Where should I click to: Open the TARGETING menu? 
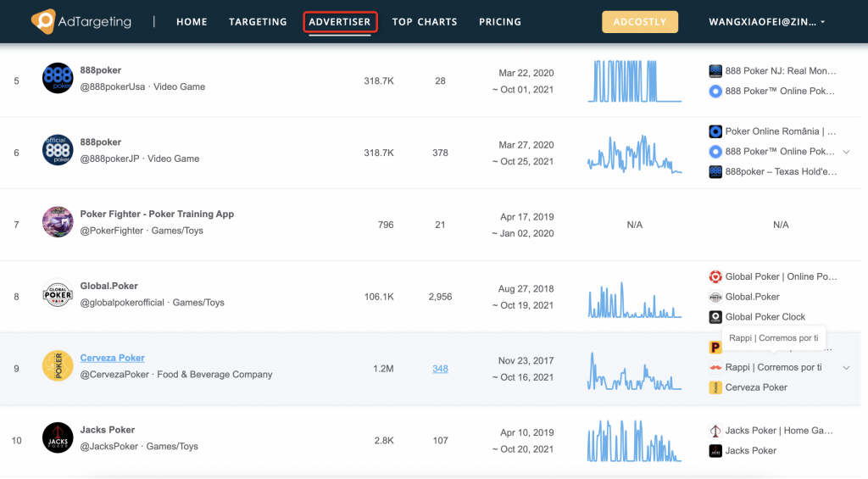tap(258, 21)
